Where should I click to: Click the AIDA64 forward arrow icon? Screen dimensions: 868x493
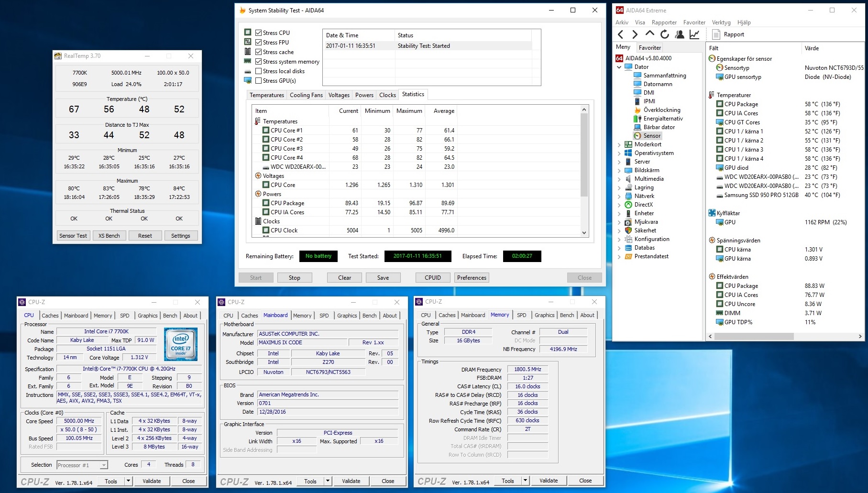click(635, 34)
